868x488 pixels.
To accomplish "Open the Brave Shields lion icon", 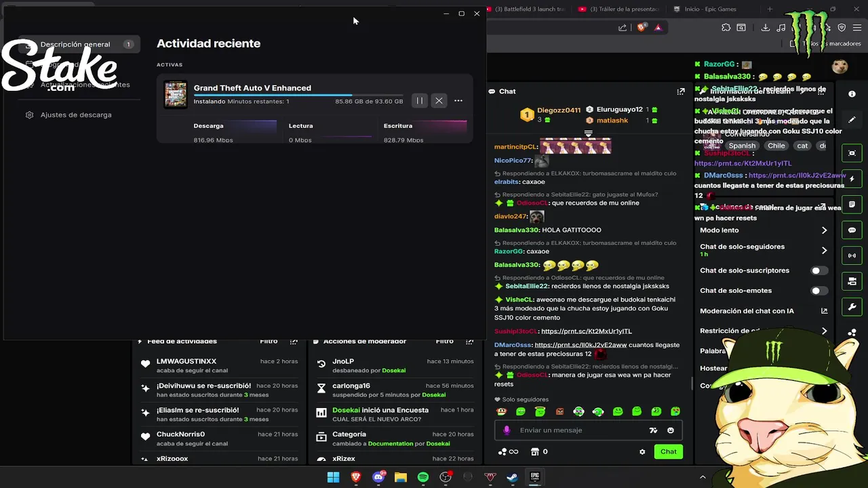I will (642, 28).
